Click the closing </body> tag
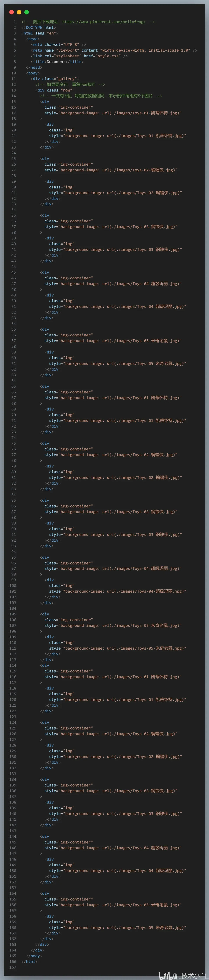Screen dimensions: 209x980 (x=34, y=956)
